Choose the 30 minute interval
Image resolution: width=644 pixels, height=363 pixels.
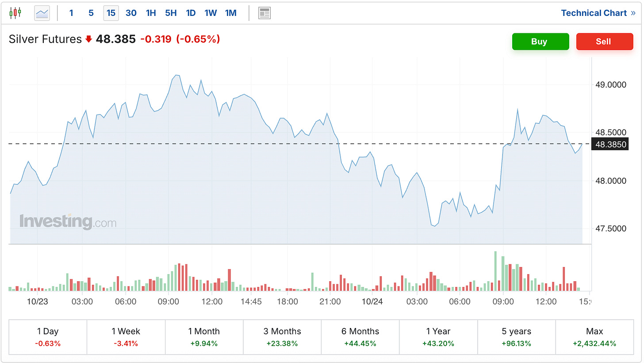(131, 13)
